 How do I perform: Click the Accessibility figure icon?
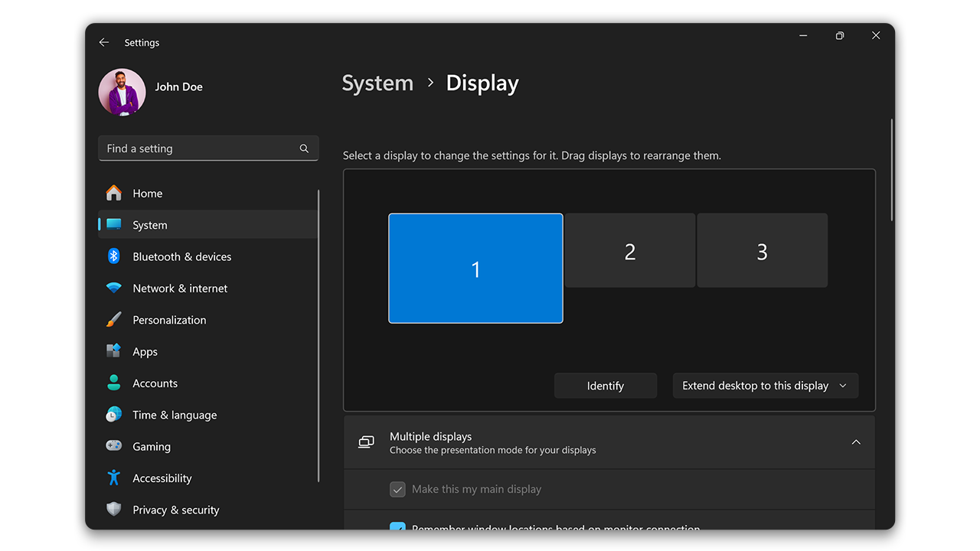point(113,478)
